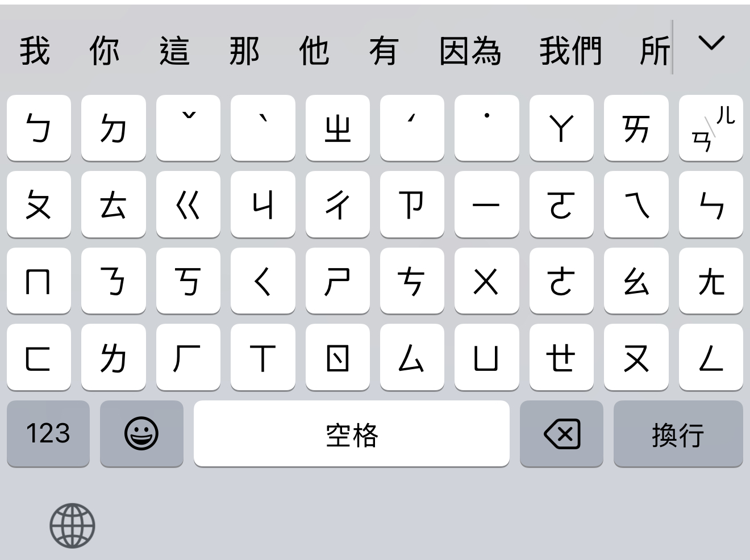Tap the combined ㄢ/ㄦ key
The height and width of the screenshot is (560, 750).
click(x=711, y=128)
